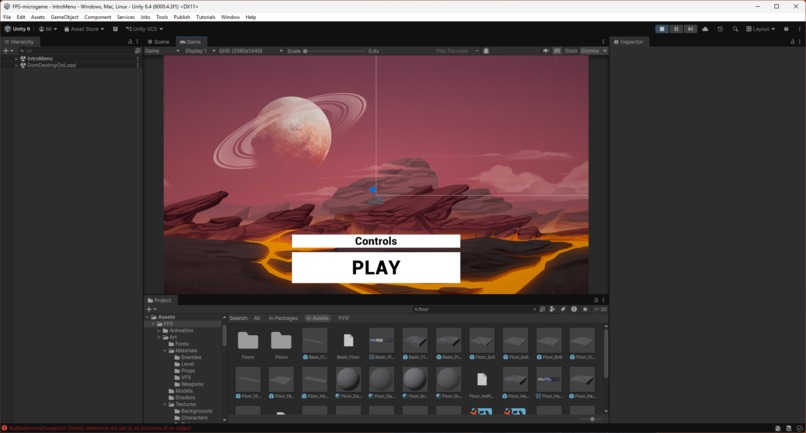The image size is (806, 433).
Task: Open the File menu
Action: pos(7,17)
